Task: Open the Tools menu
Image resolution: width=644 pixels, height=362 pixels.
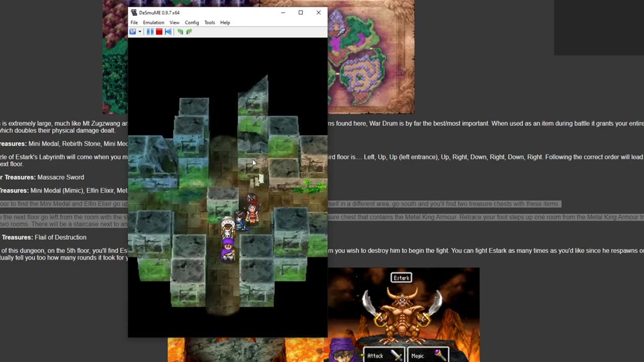Action: click(x=209, y=23)
